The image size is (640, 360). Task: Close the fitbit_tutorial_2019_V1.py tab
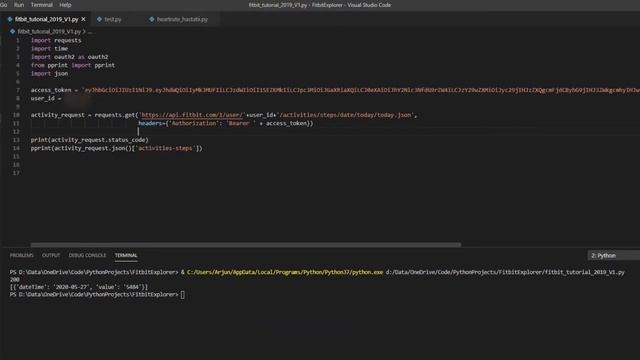click(83, 19)
